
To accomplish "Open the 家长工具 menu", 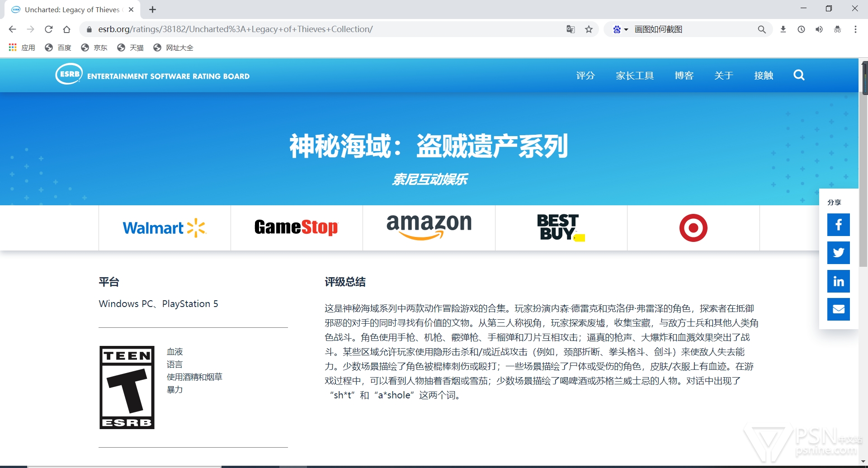I will point(635,76).
